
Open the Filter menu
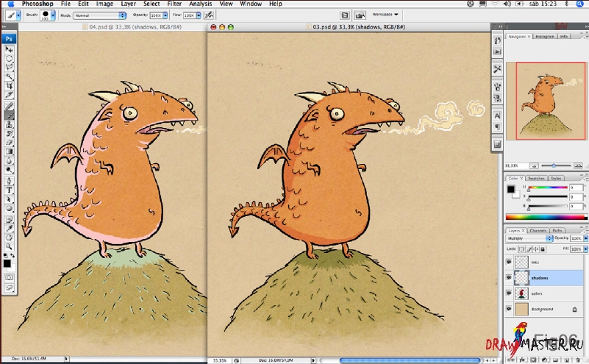(174, 4)
